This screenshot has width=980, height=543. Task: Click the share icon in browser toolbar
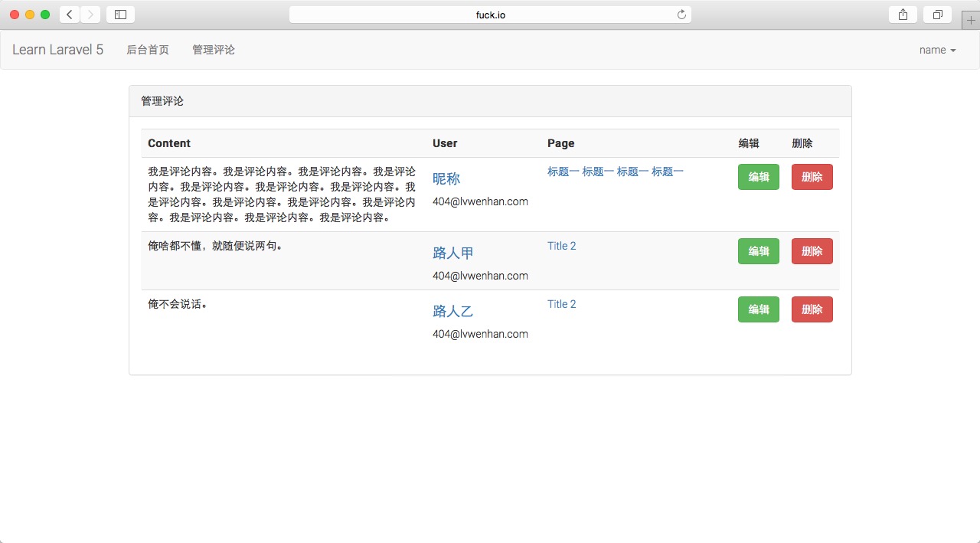902,14
